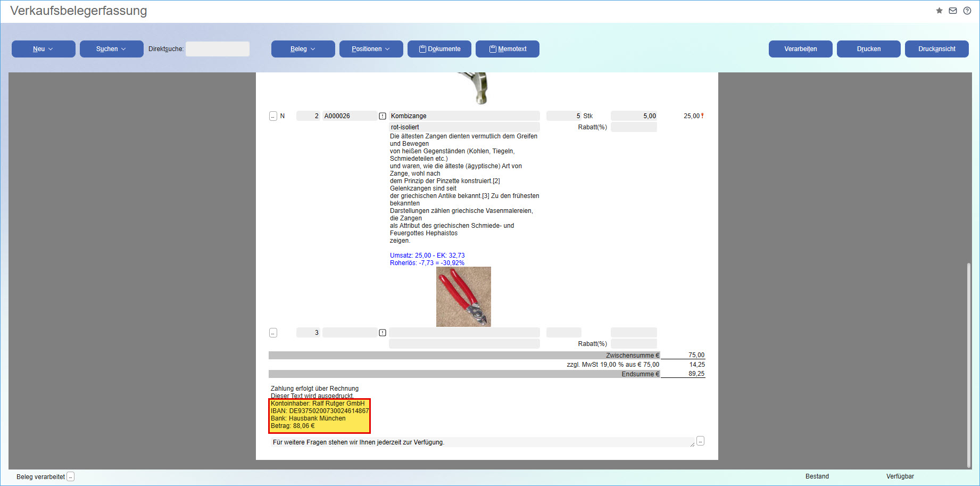Viewport: 980px width, 486px height.
Task: Open the Positionen menu
Action: pos(371,49)
